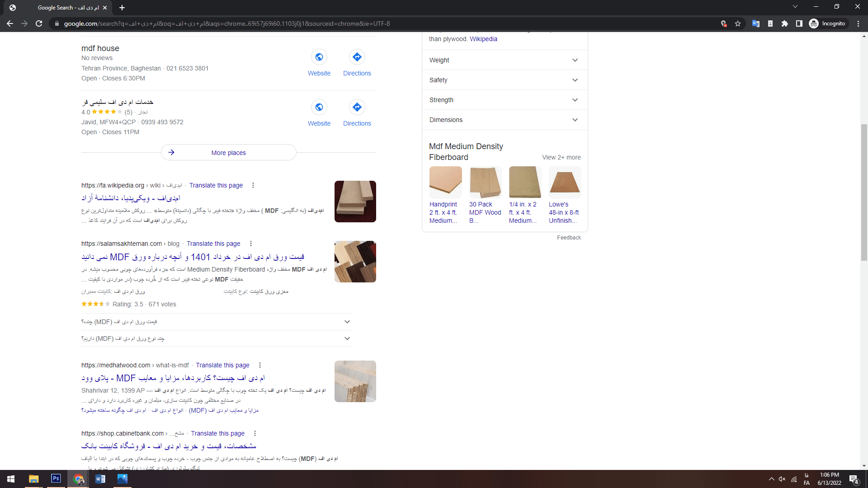Translate this page for medhatwood.com result

click(x=222, y=365)
